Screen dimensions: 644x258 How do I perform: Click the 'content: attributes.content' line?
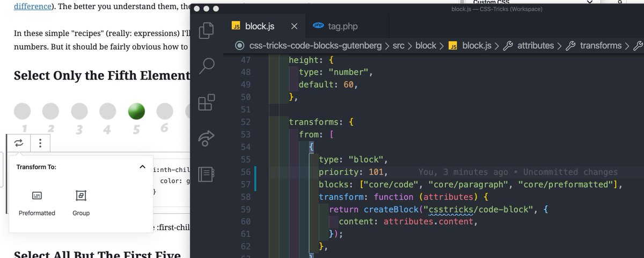[x=408, y=221]
